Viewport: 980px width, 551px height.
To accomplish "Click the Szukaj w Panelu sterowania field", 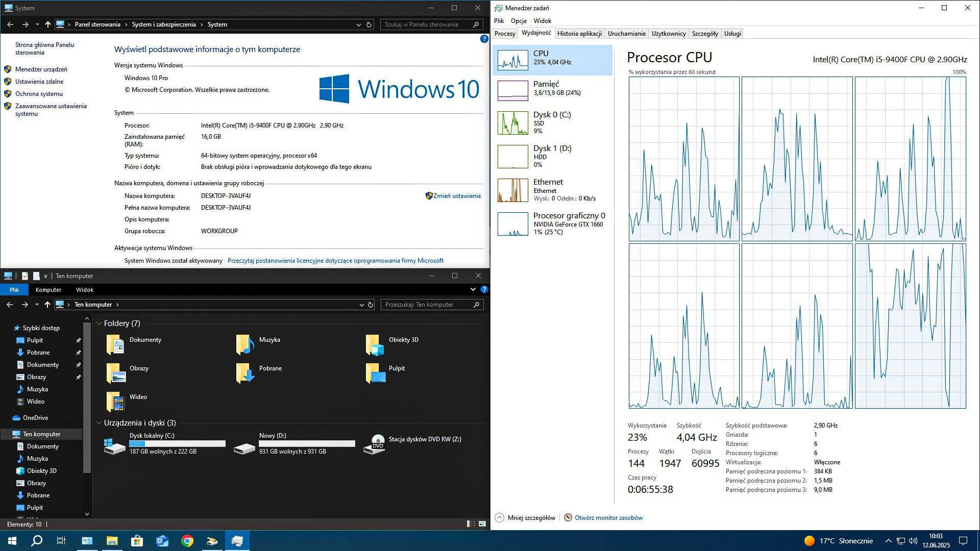I will [431, 24].
